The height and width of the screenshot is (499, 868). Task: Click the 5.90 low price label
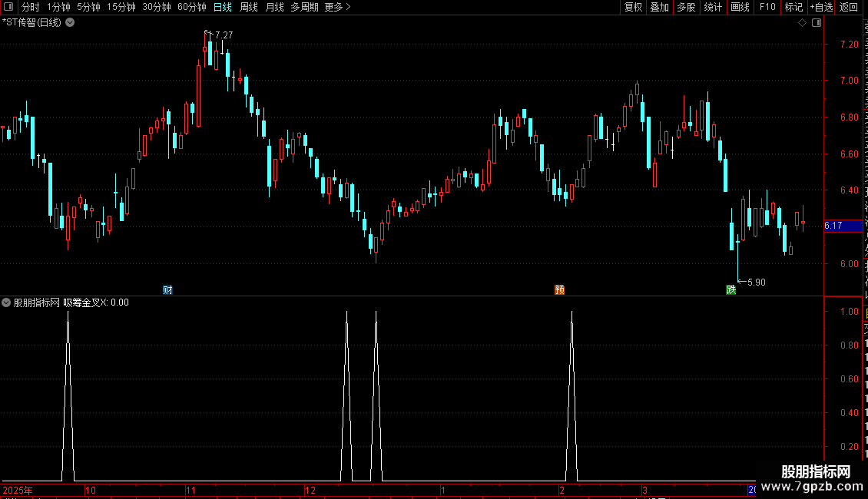[x=756, y=283]
